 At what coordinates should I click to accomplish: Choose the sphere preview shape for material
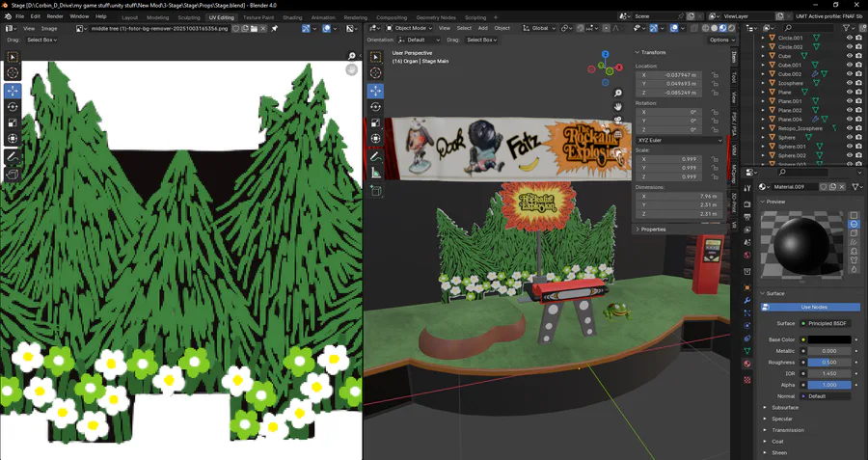pos(854,224)
